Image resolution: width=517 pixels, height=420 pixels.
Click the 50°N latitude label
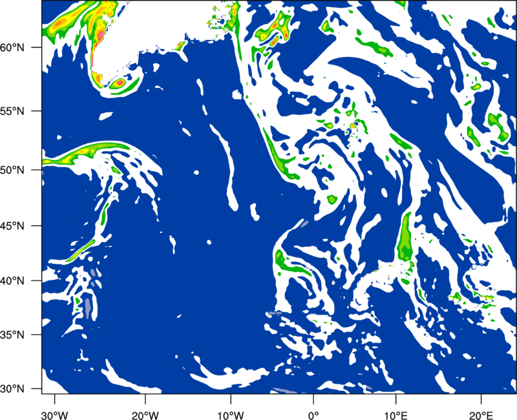pyautogui.click(x=12, y=170)
